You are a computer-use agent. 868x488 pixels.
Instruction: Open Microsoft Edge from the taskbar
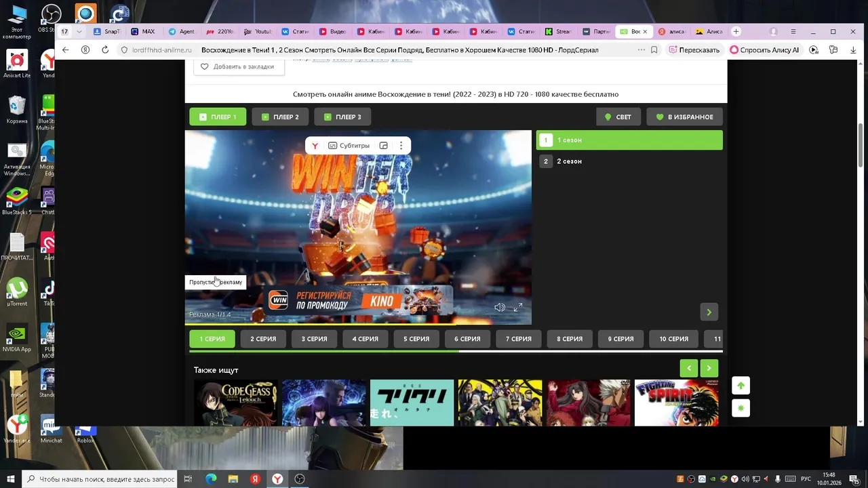211,479
